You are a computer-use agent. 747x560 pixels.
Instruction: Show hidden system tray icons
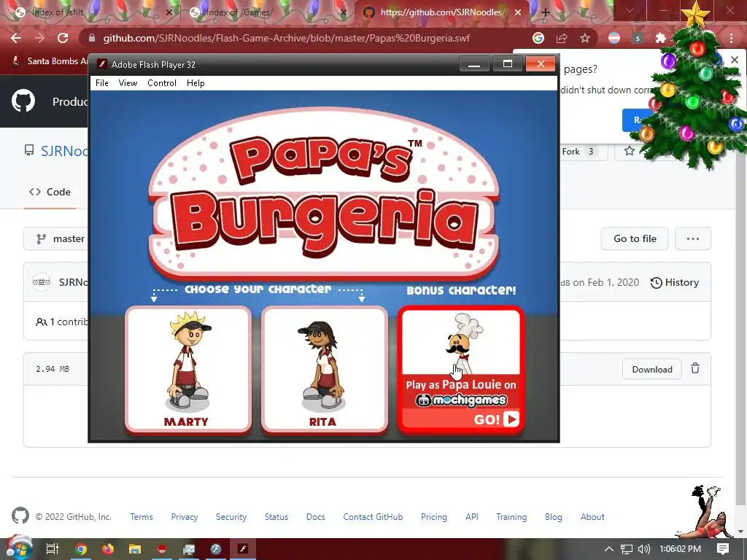(x=609, y=549)
